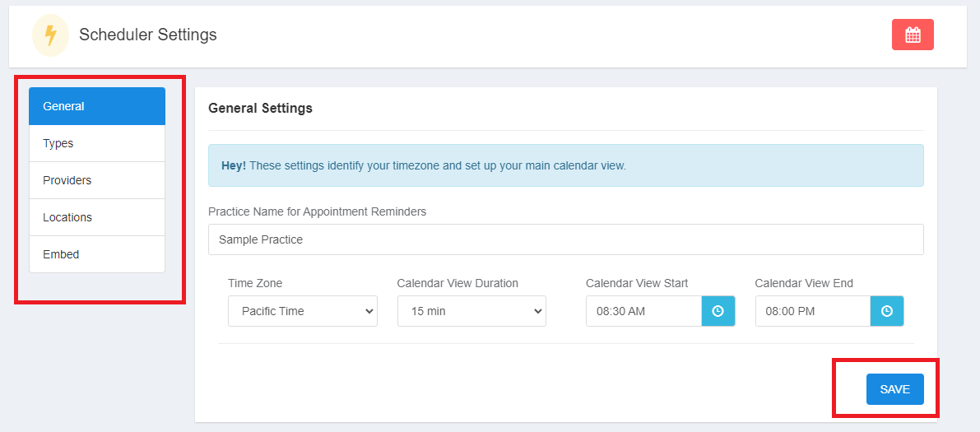980x432 pixels.
Task: Click the lightning bolt icon in the header
Action: 50,35
